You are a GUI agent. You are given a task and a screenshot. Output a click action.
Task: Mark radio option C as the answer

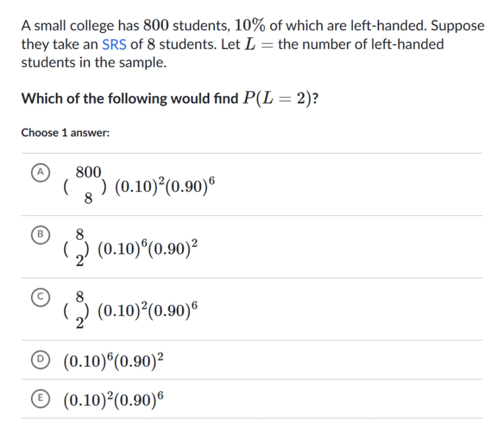tap(41, 297)
